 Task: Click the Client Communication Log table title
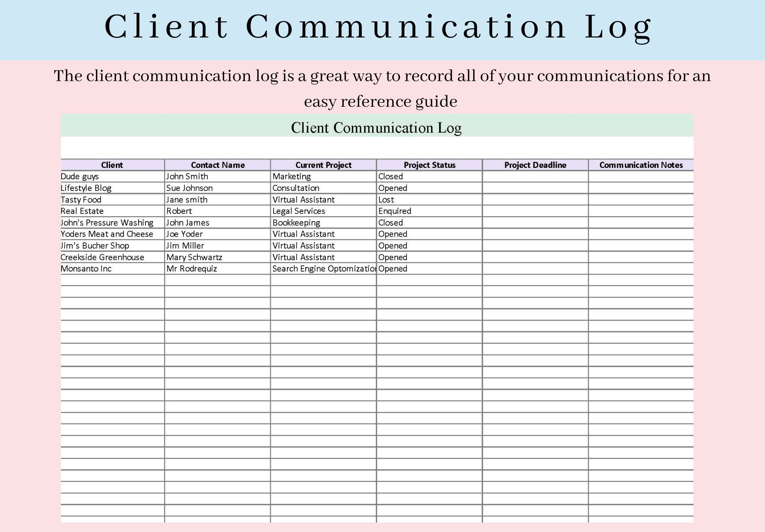[377, 129]
